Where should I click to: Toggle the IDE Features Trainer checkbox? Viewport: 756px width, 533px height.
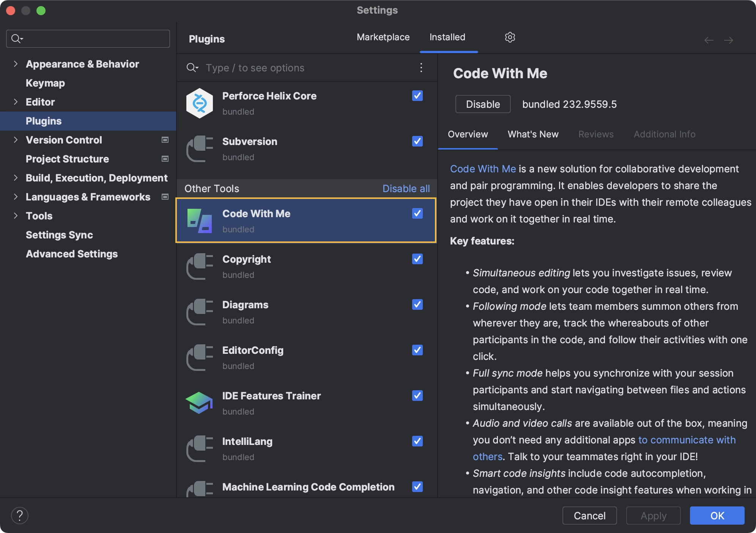[x=417, y=396]
